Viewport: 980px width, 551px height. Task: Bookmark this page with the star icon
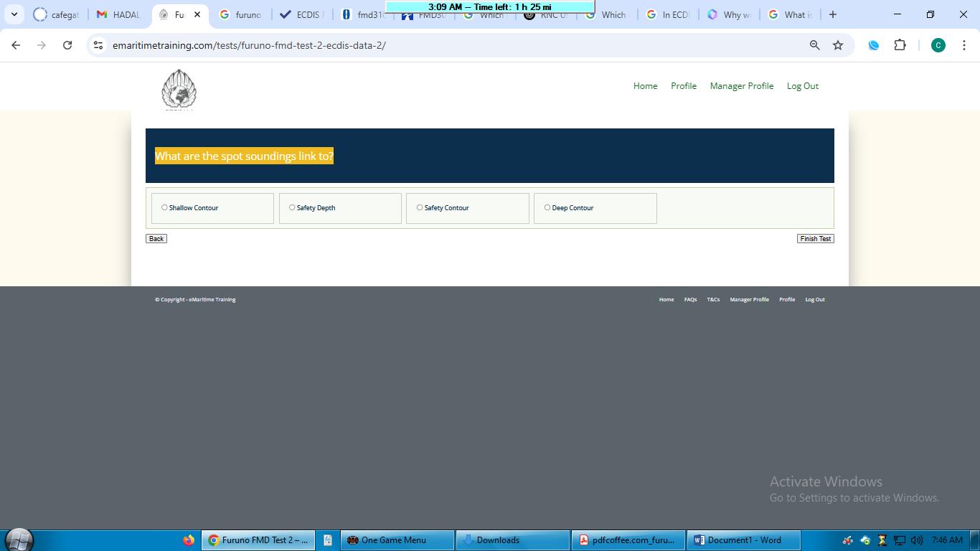(838, 45)
